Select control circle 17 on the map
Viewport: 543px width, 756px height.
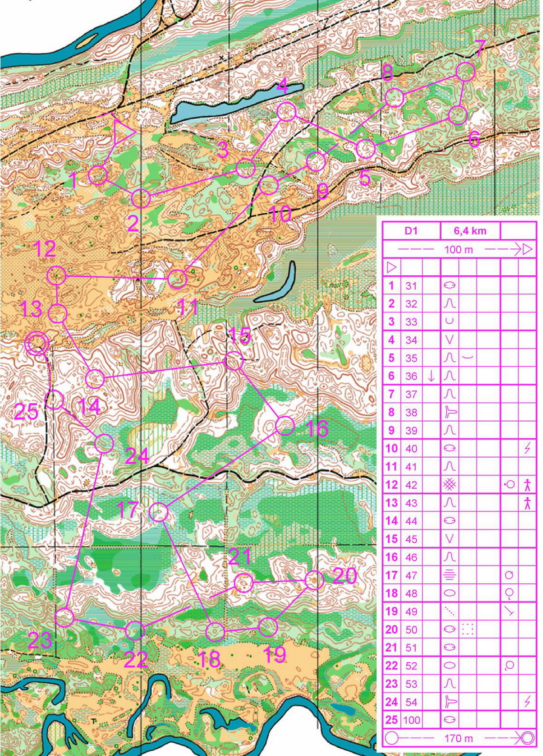click(x=160, y=512)
